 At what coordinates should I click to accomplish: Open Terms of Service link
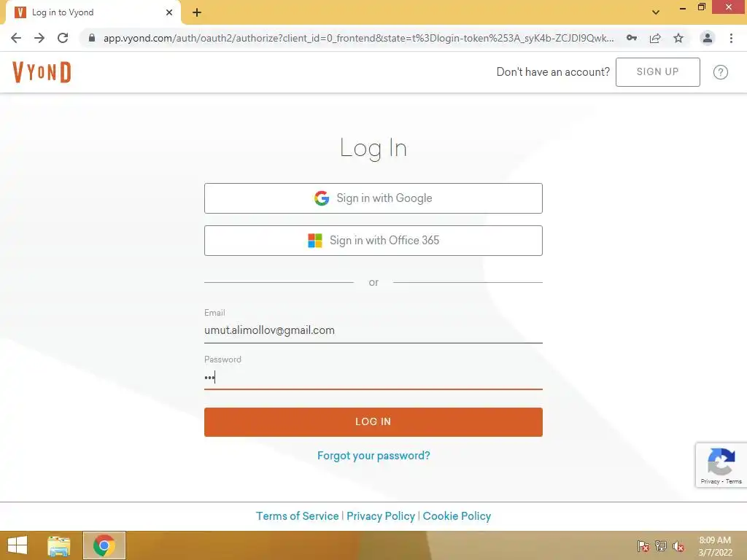298,516
